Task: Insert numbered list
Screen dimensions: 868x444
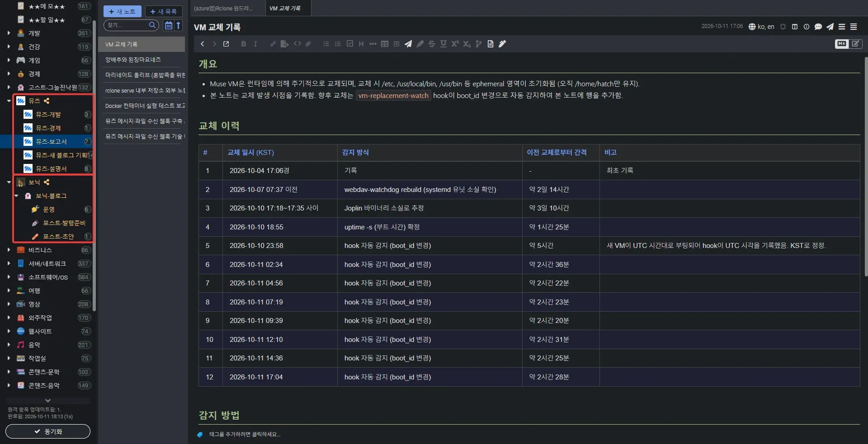Action: point(338,44)
